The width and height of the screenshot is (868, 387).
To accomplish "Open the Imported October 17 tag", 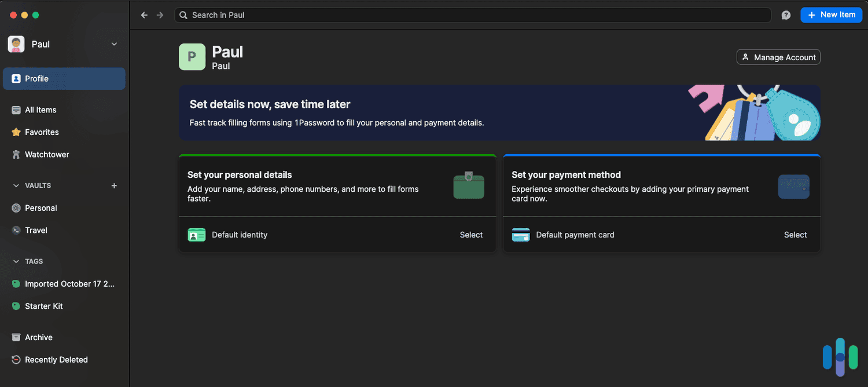I will (x=69, y=284).
